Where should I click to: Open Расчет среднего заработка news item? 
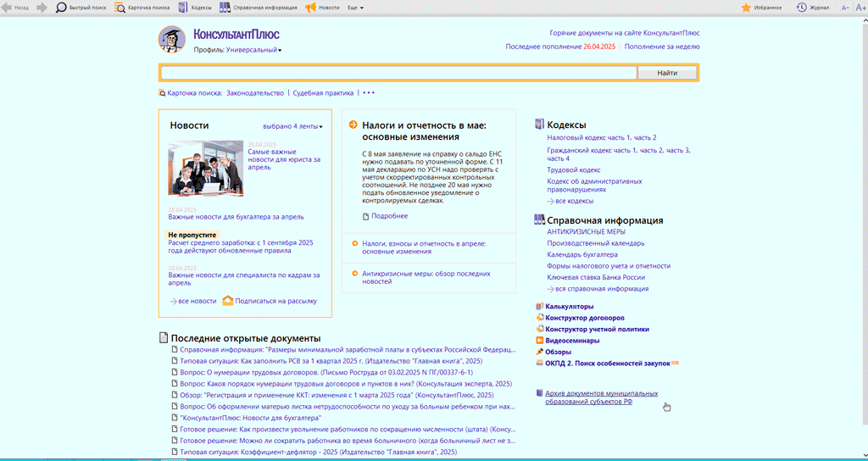(241, 247)
